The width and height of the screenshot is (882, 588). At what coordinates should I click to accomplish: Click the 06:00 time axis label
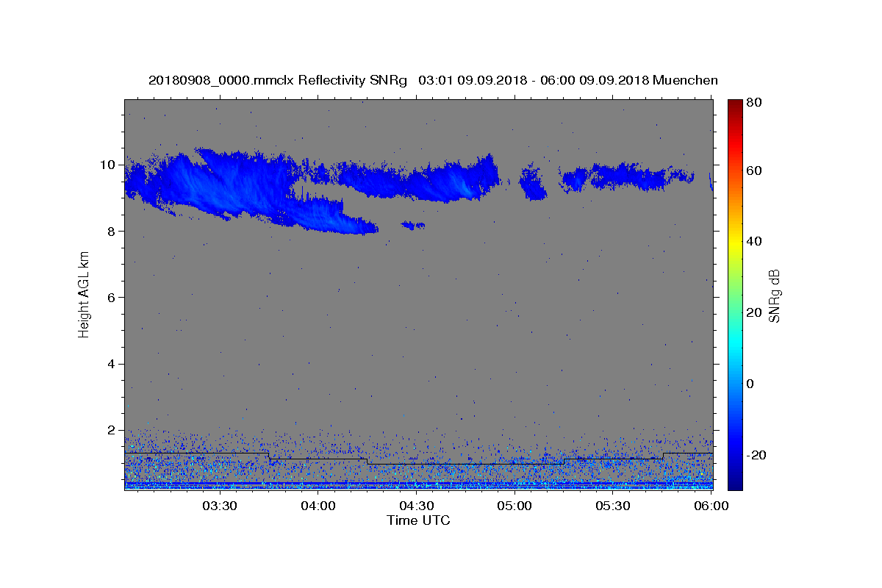711,506
